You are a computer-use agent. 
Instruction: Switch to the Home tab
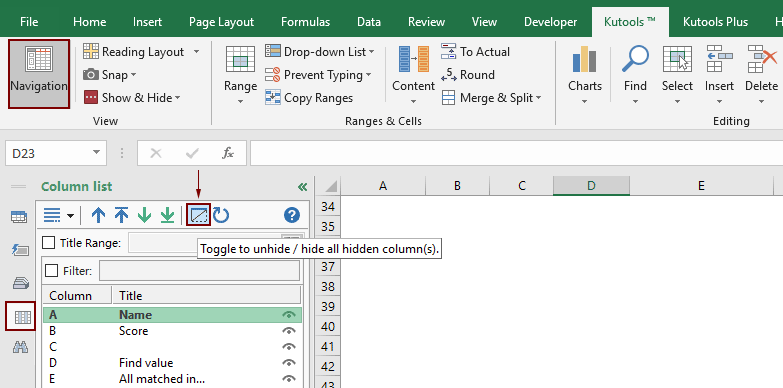tap(89, 22)
